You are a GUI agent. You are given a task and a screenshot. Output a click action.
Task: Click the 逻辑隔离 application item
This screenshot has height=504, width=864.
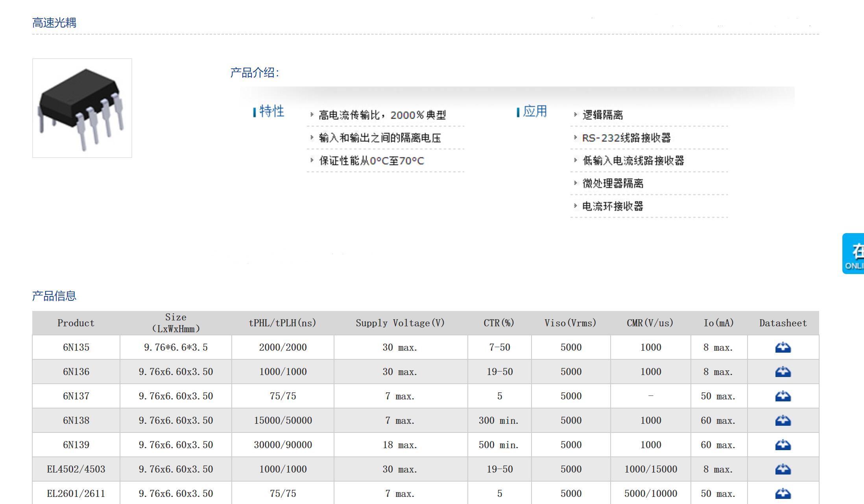click(602, 115)
